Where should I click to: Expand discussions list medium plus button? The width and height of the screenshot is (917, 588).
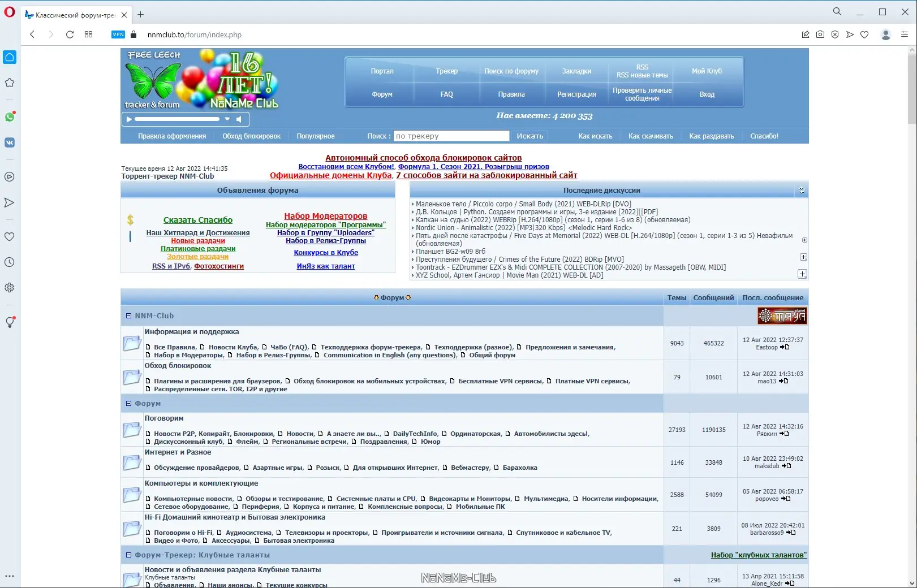(x=803, y=257)
